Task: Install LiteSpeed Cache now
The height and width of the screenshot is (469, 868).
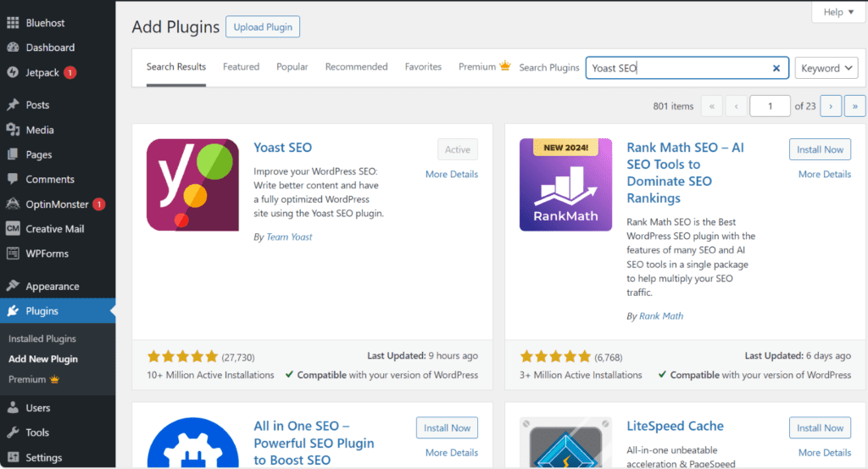Action: pos(820,428)
